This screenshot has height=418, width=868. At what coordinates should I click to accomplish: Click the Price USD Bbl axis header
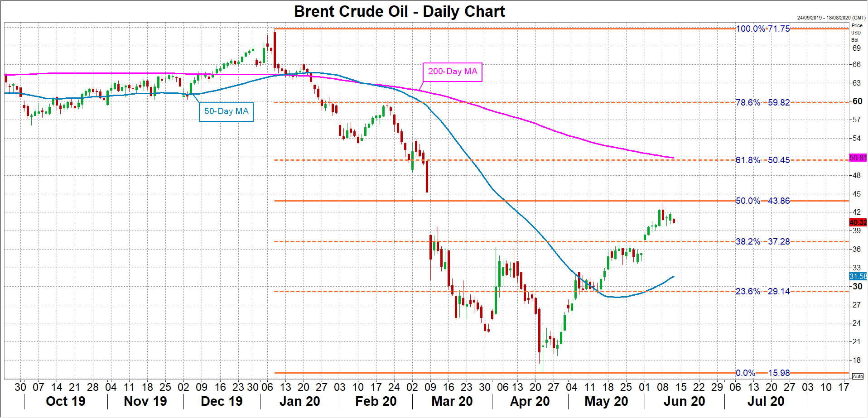click(856, 33)
